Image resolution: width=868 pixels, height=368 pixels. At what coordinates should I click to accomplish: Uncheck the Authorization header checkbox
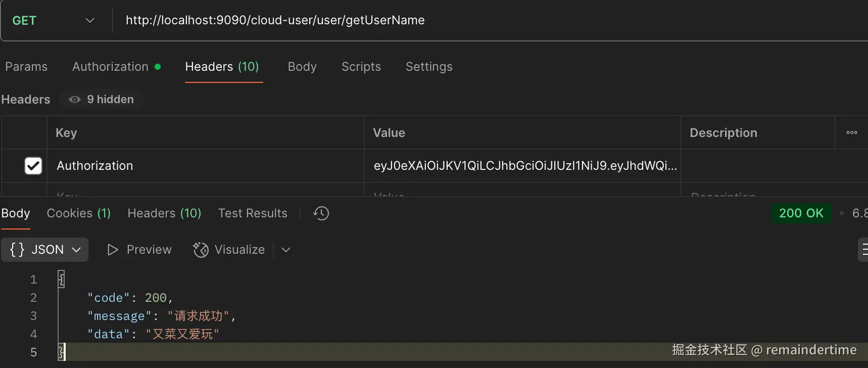(33, 166)
